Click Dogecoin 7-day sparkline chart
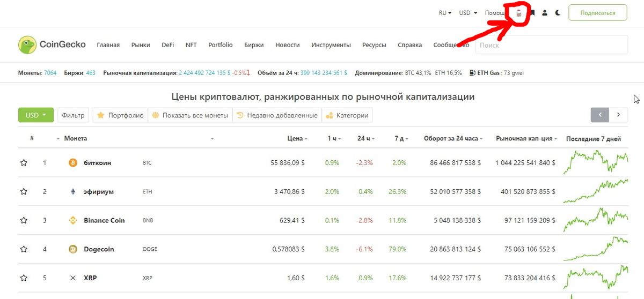This screenshot has width=644, height=299. 596,249
